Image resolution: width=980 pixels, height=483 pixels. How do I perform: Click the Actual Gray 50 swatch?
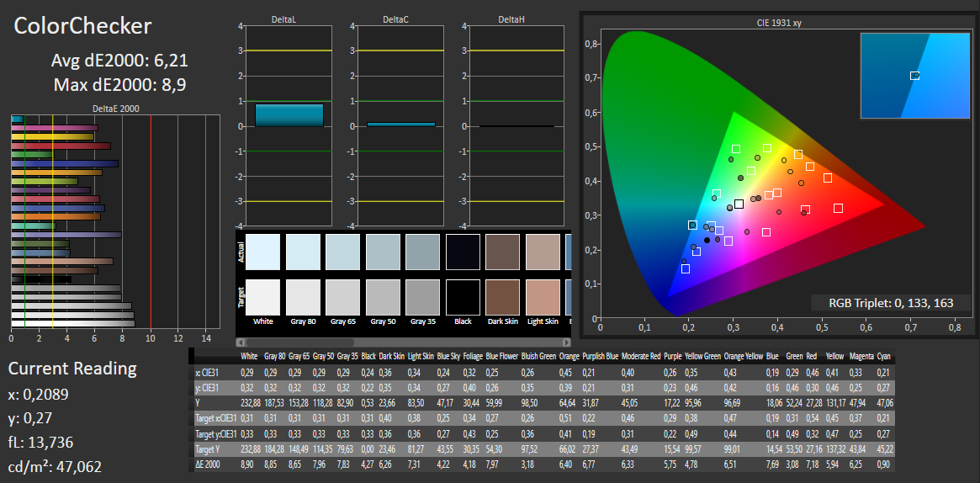coord(383,251)
